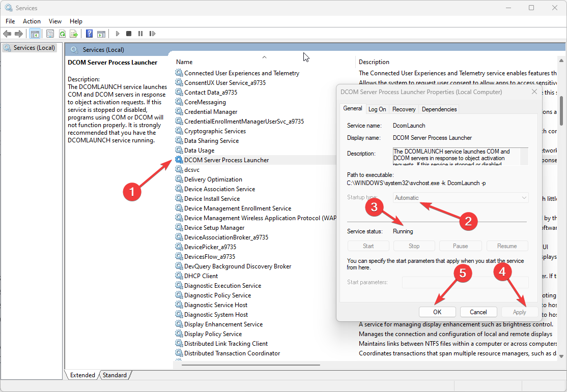Click the Pause Service toolbar icon
Image resolution: width=567 pixels, height=392 pixels.
[x=140, y=34]
